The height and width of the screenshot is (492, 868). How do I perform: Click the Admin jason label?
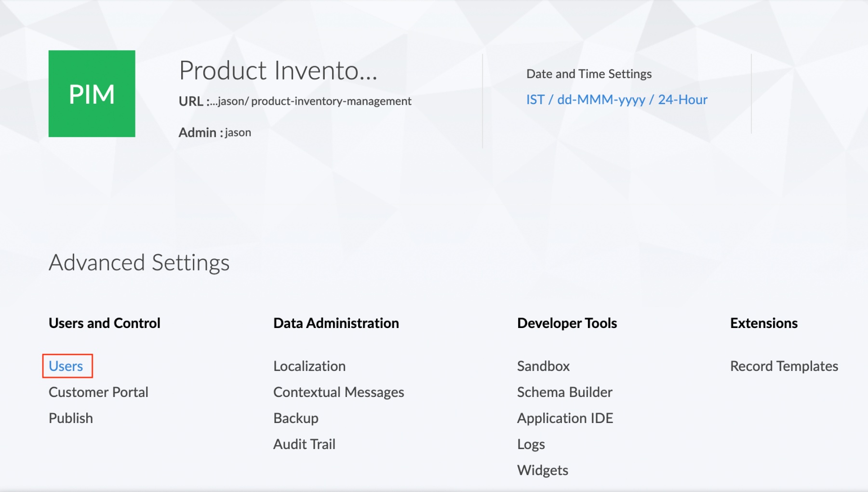[215, 133]
